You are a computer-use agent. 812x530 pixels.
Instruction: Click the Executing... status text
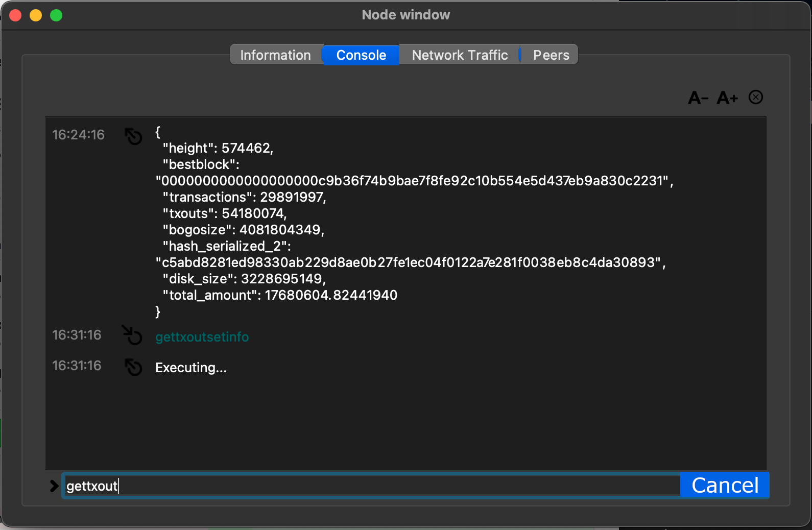[191, 368]
